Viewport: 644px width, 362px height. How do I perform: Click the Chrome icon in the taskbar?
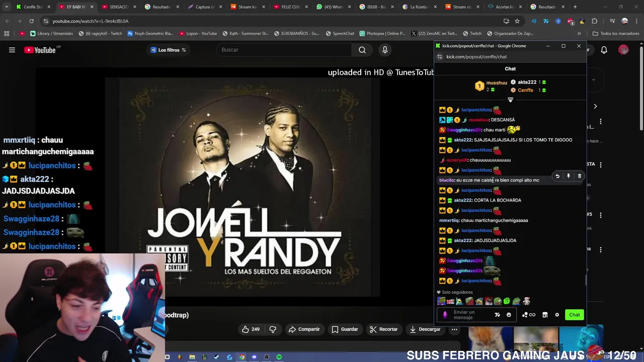pos(242,357)
